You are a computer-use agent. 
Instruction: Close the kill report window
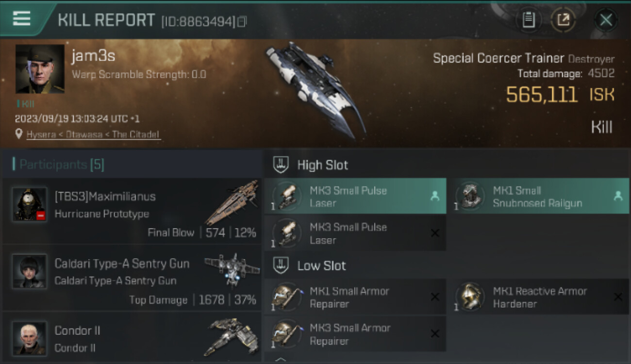click(606, 20)
